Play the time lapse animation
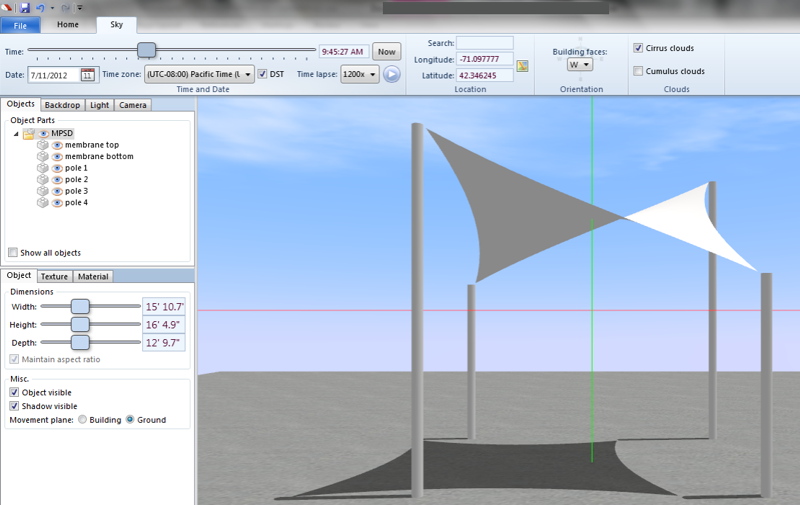The image size is (800, 505). click(392, 74)
